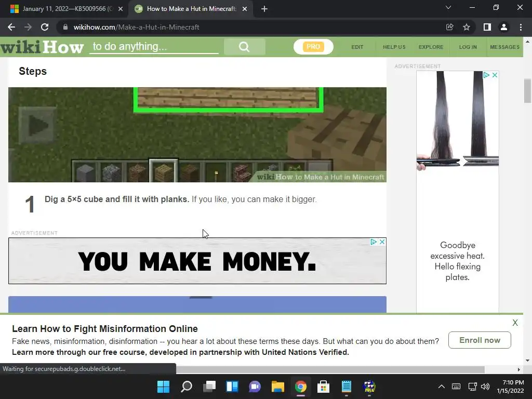
Task: Play the step 1 Minecraft video
Action: [37, 126]
